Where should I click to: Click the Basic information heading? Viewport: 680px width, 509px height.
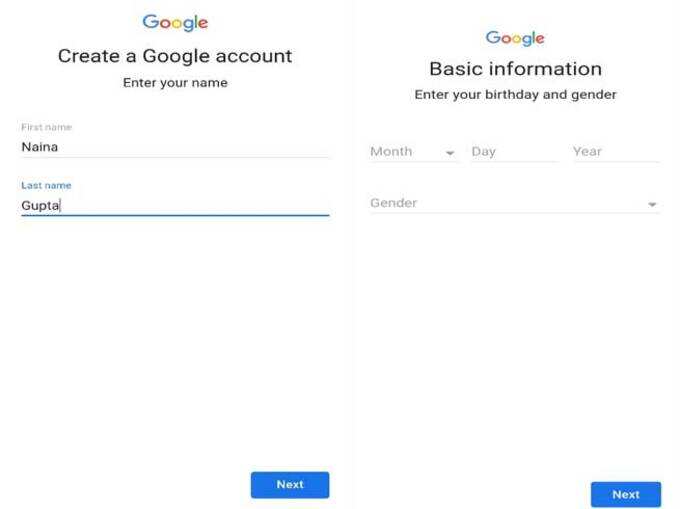click(x=515, y=69)
